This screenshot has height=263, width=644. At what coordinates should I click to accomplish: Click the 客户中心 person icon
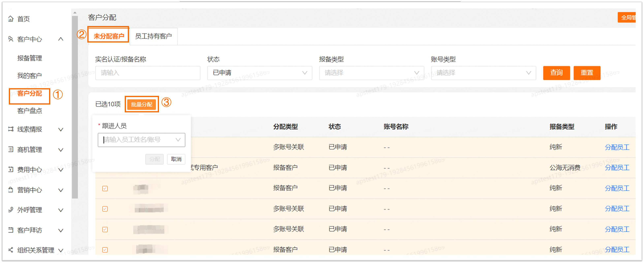[11, 39]
